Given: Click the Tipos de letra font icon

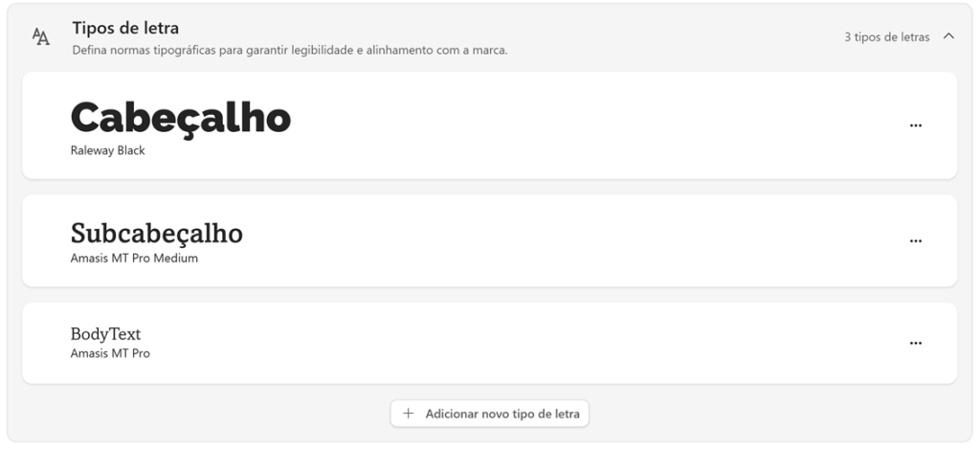Looking at the screenshot, I should 40,37.
